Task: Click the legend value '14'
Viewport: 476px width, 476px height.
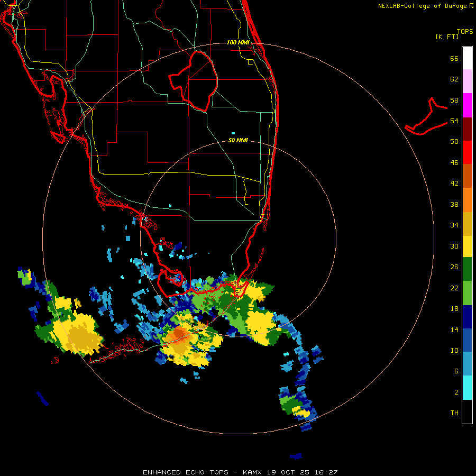Action: tap(454, 329)
